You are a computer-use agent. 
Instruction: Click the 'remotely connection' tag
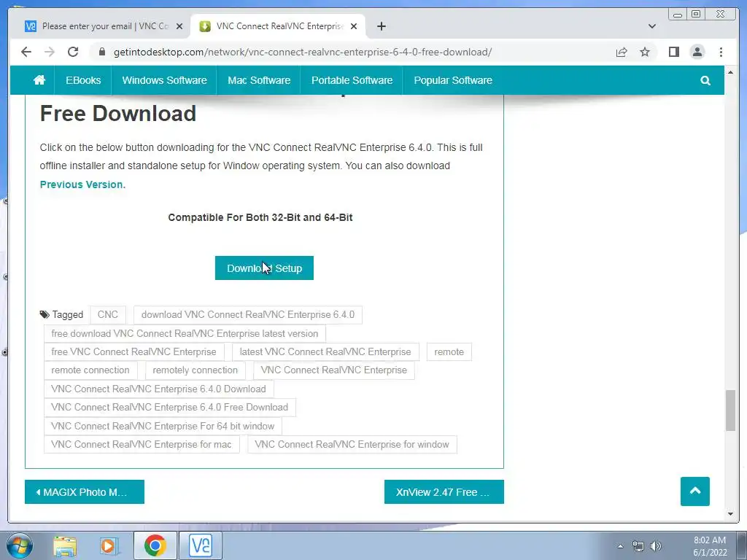click(196, 370)
